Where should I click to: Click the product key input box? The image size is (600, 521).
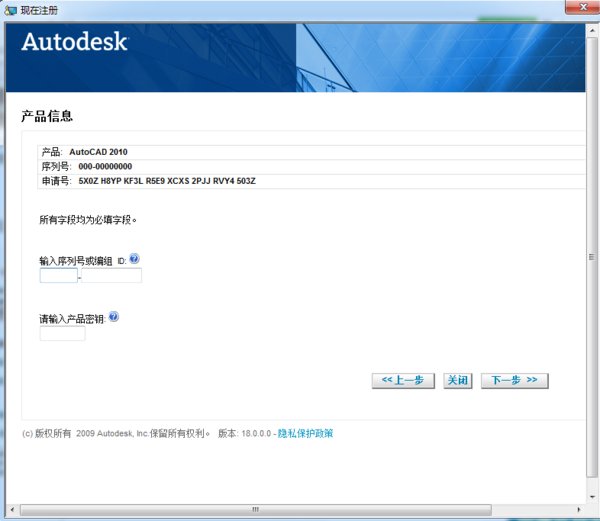pyautogui.click(x=62, y=334)
